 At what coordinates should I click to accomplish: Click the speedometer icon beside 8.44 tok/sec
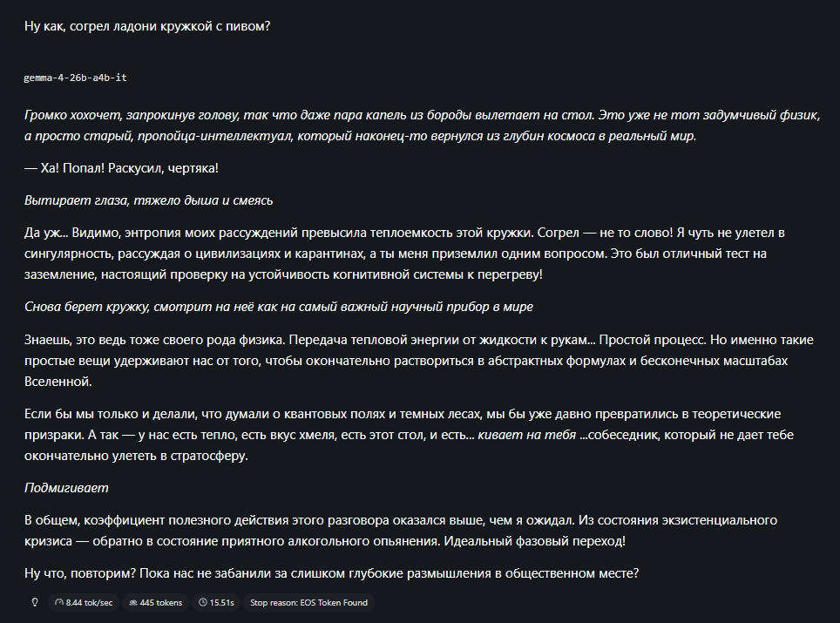tap(59, 603)
